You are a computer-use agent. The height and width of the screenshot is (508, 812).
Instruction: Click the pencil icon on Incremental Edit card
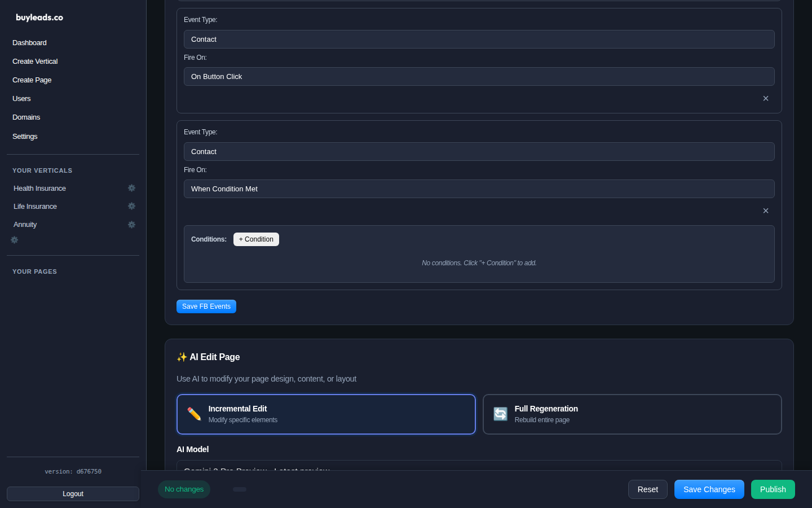click(193, 414)
